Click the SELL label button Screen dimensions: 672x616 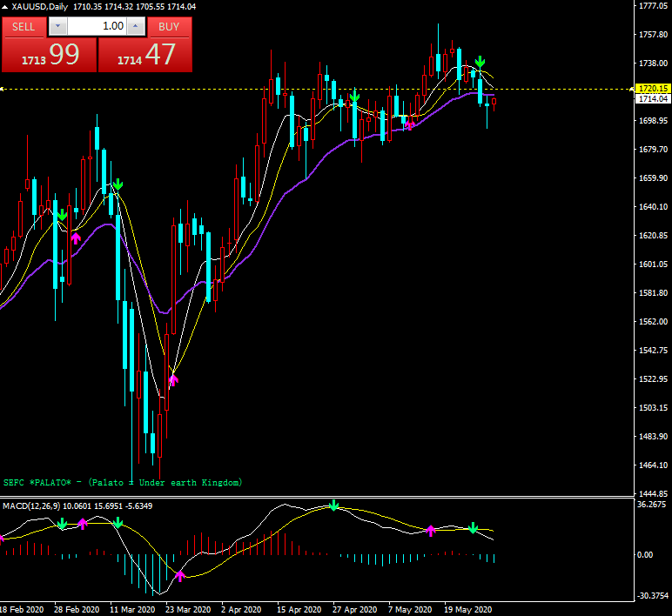[24, 26]
